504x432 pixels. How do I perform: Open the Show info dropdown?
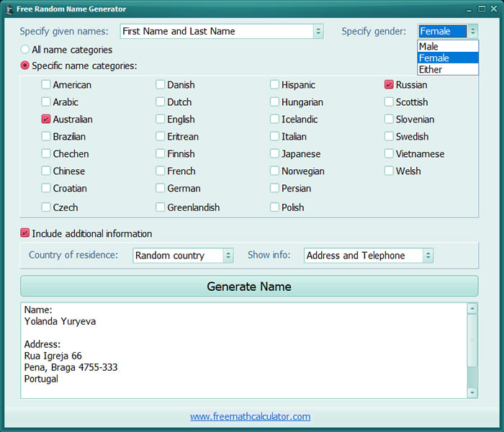point(428,256)
